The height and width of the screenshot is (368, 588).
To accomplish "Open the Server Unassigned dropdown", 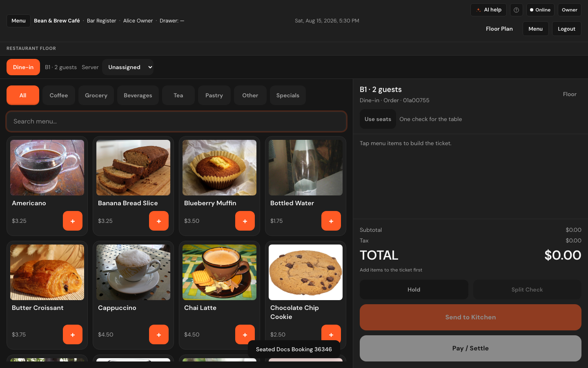I will (x=128, y=67).
